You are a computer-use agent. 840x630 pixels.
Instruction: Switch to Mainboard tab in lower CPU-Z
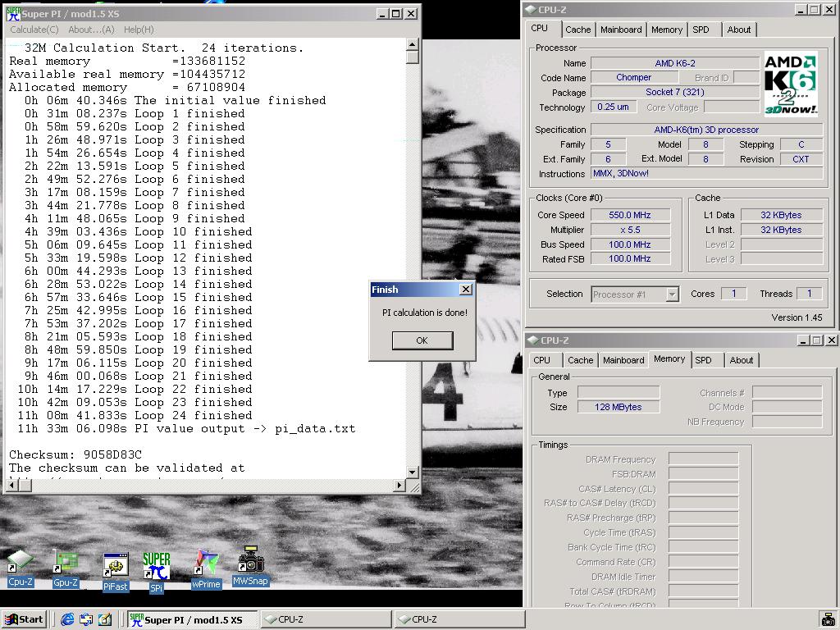tap(623, 361)
